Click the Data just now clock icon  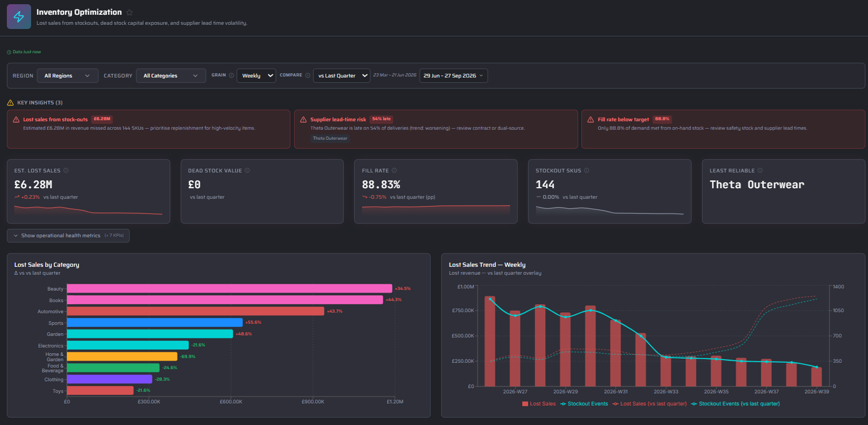(9, 52)
